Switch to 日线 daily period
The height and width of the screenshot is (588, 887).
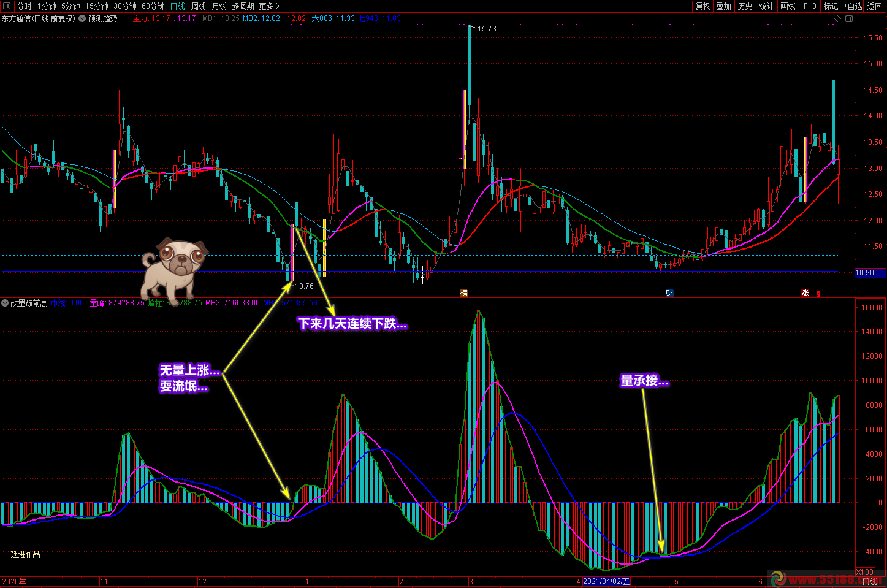tap(177, 6)
